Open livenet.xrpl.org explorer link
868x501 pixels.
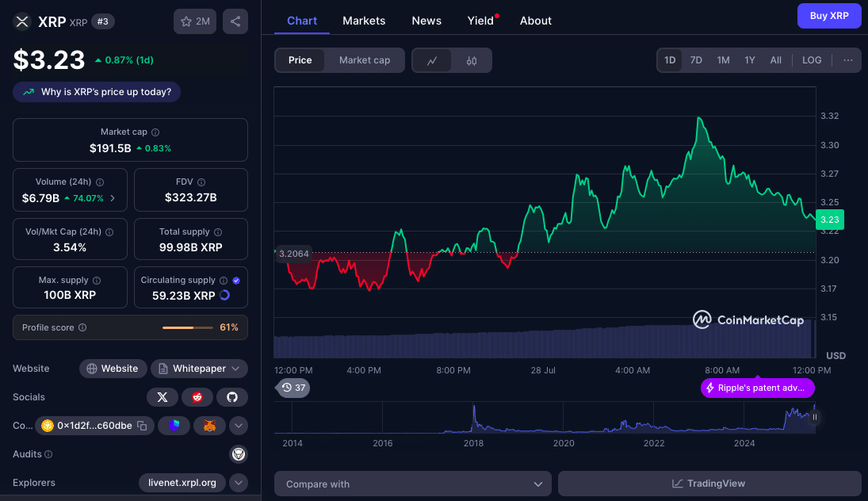(x=182, y=483)
